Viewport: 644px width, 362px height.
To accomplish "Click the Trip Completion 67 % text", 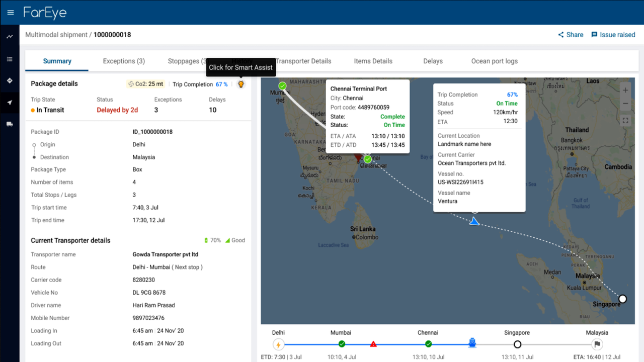I will [x=200, y=84].
